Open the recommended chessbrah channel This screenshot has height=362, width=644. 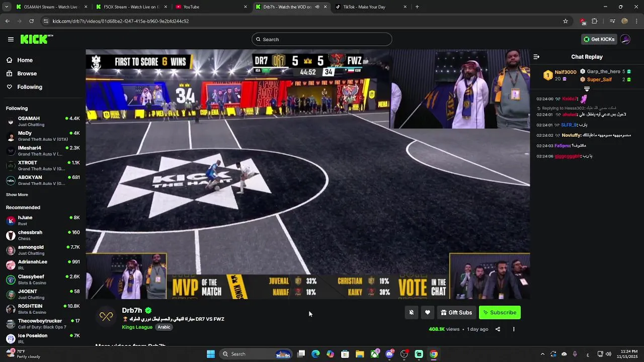(x=43, y=235)
